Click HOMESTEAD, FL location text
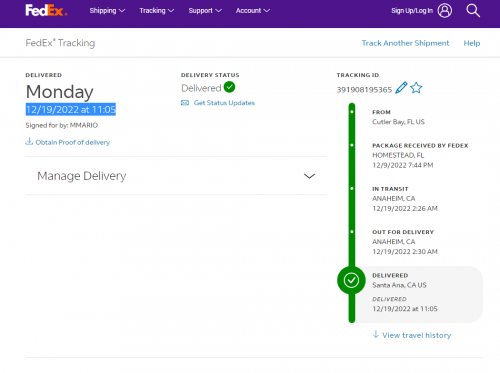500x373 pixels. point(398,155)
